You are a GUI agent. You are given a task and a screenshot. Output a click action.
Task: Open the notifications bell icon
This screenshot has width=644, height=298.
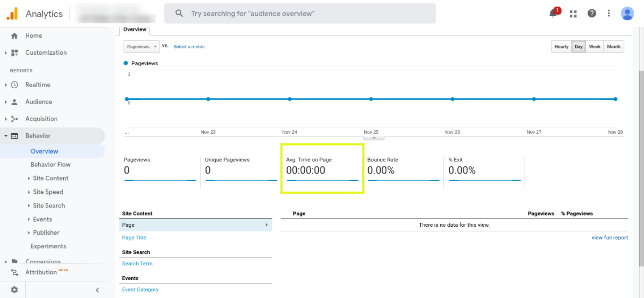pyautogui.click(x=553, y=14)
